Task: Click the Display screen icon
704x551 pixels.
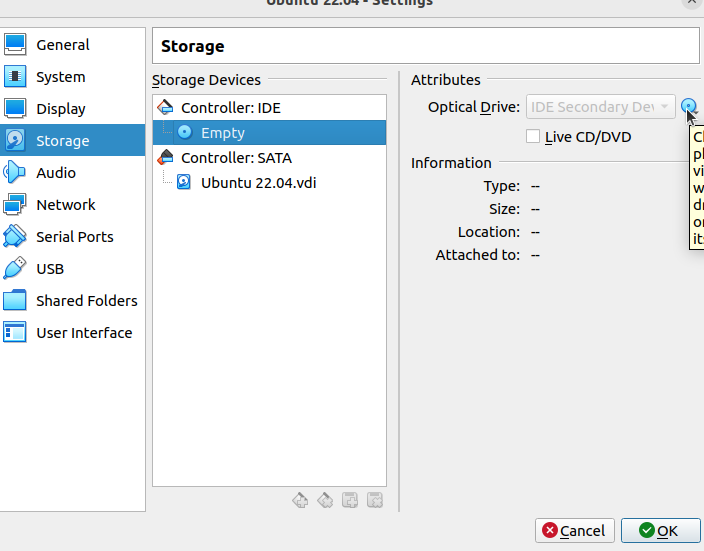Action: point(15,108)
